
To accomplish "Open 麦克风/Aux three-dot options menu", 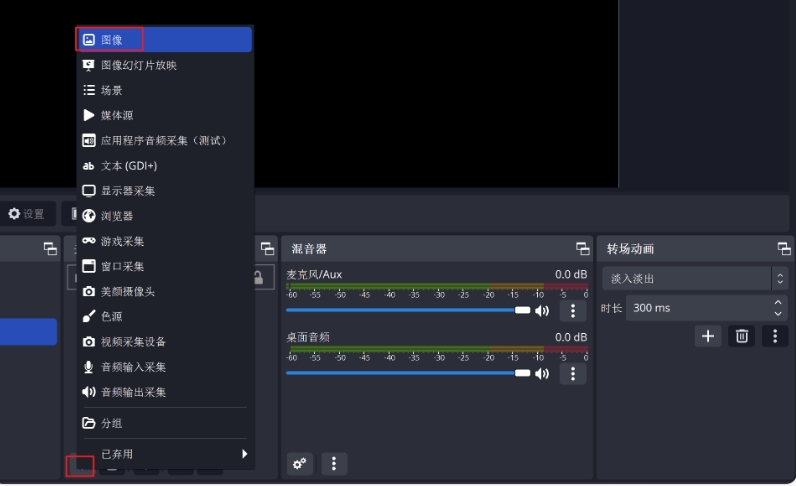I will [x=573, y=311].
